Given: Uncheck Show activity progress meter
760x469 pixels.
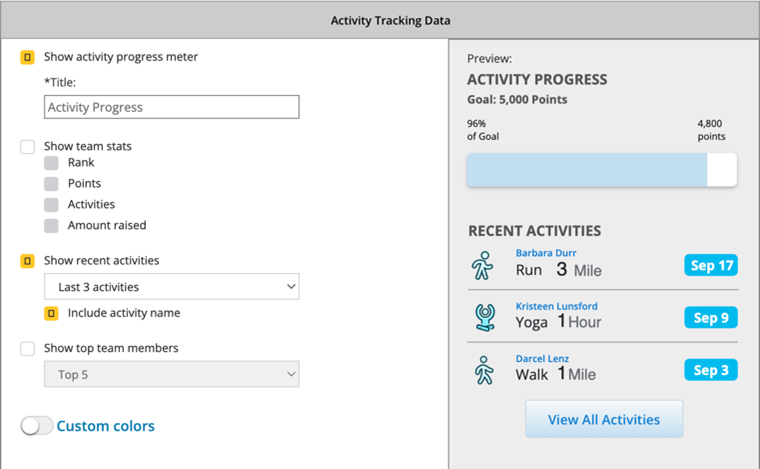Looking at the screenshot, I should [28, 57].
